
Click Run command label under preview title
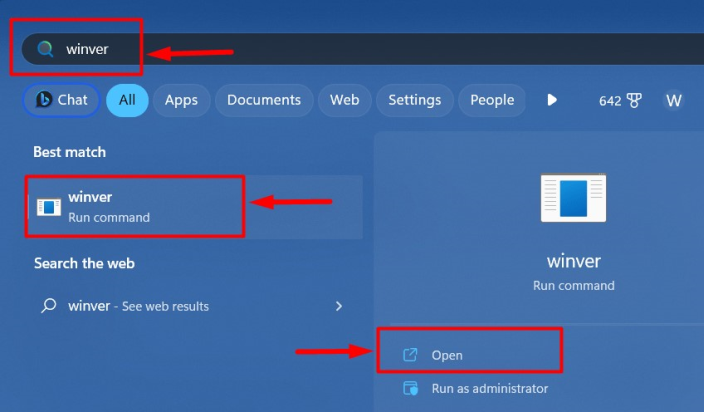tap(574, 285)
